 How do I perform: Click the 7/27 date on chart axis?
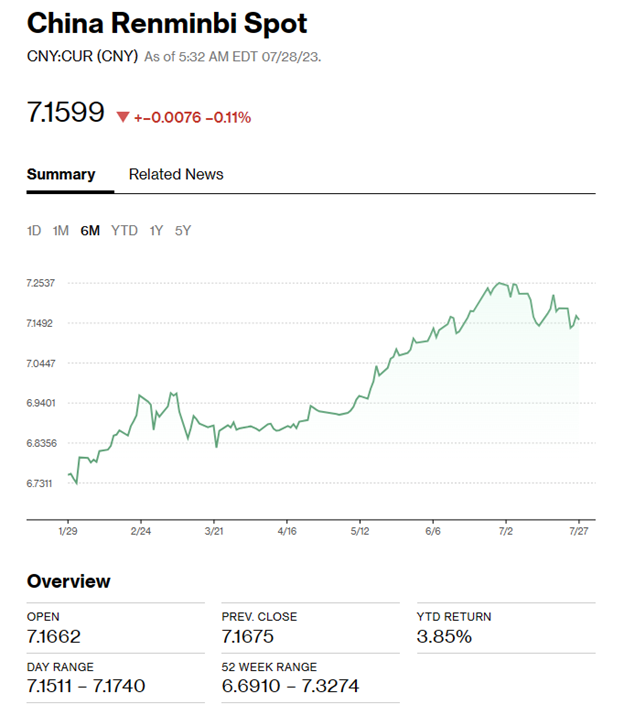pyautogui.click(x=579, y=532)
